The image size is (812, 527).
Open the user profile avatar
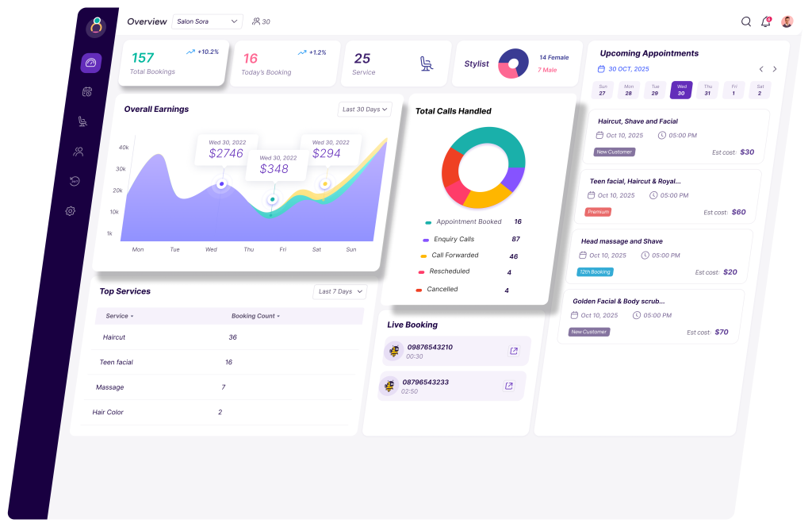coord(787,22)
